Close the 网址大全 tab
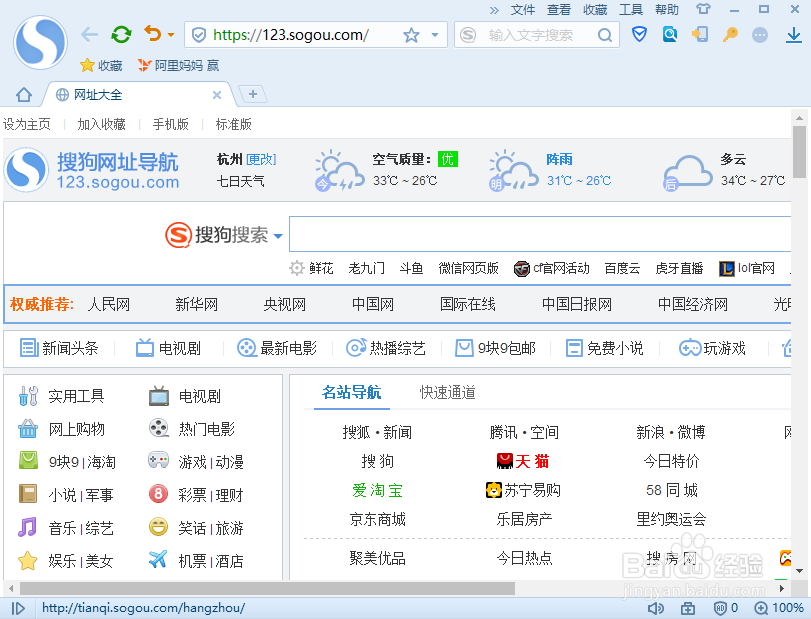Screen dimensions: 811x619 click(x=217, y=95)
